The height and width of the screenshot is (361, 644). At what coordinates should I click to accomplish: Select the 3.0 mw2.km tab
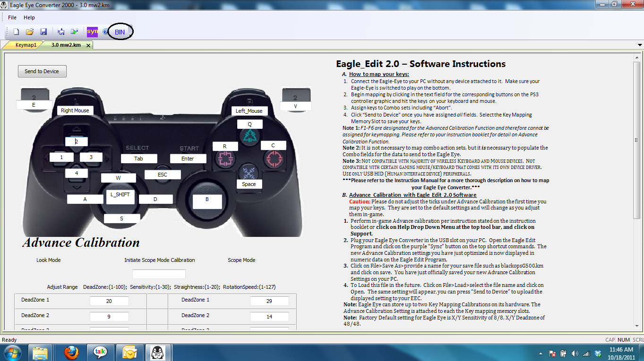pyautogui.click(x=66, y=45)
